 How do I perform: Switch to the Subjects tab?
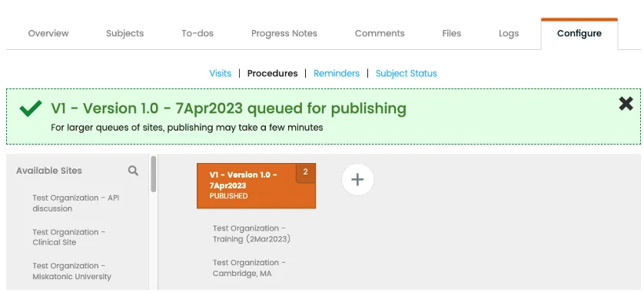124,33
